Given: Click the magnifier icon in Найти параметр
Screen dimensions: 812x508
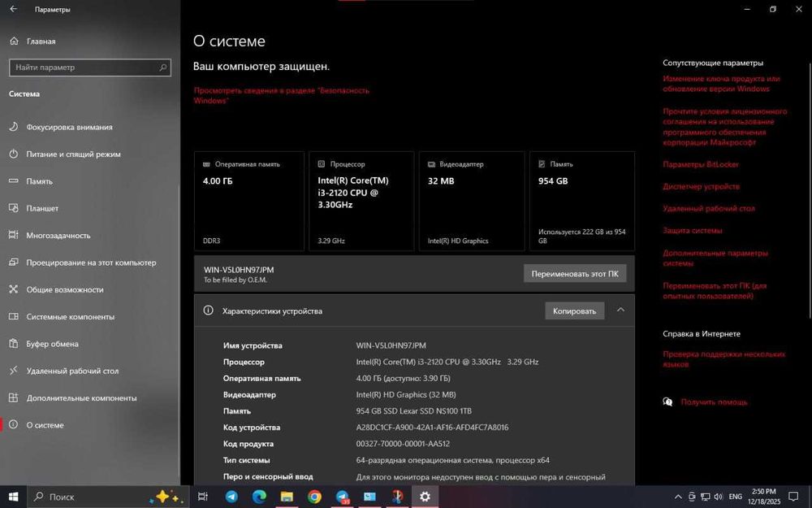Looking at the screenshot, I should (x=162, y=67).
